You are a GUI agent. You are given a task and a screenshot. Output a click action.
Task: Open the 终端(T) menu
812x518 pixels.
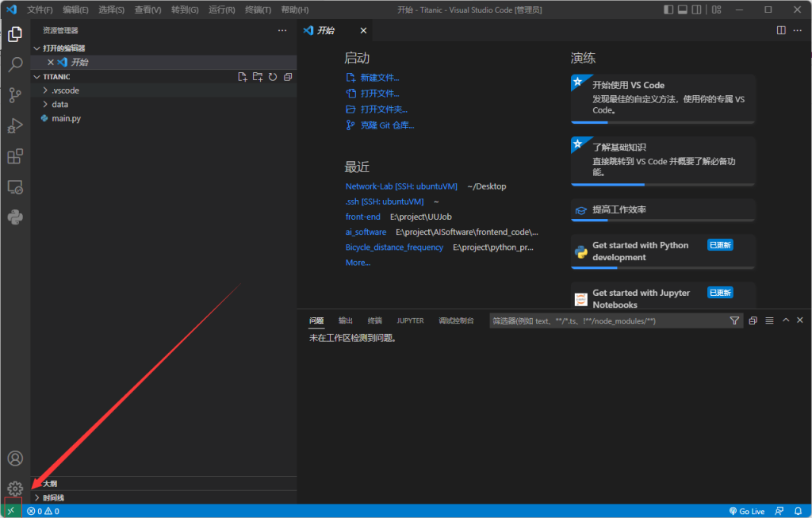pos(258,10)
